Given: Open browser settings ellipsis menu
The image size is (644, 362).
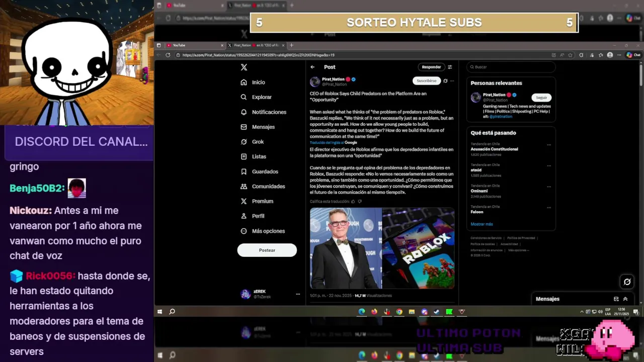Looking at the screenshot, I should (619, 55).
